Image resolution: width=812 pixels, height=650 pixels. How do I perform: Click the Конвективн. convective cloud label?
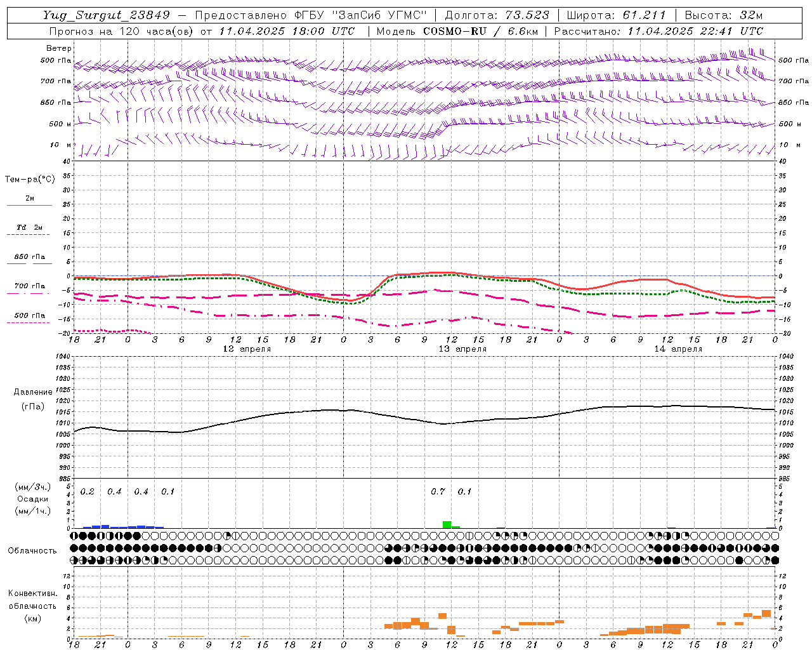click(33, 594)
